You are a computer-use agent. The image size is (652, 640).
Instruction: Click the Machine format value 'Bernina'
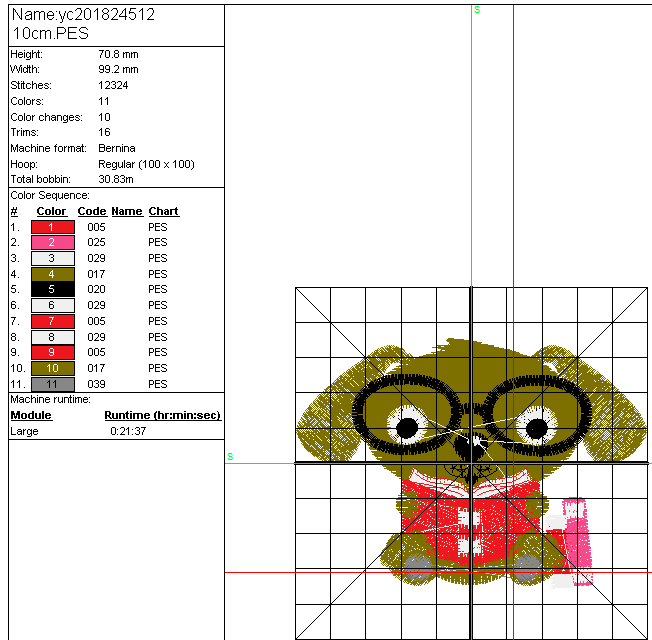click(x=117, y=148)
